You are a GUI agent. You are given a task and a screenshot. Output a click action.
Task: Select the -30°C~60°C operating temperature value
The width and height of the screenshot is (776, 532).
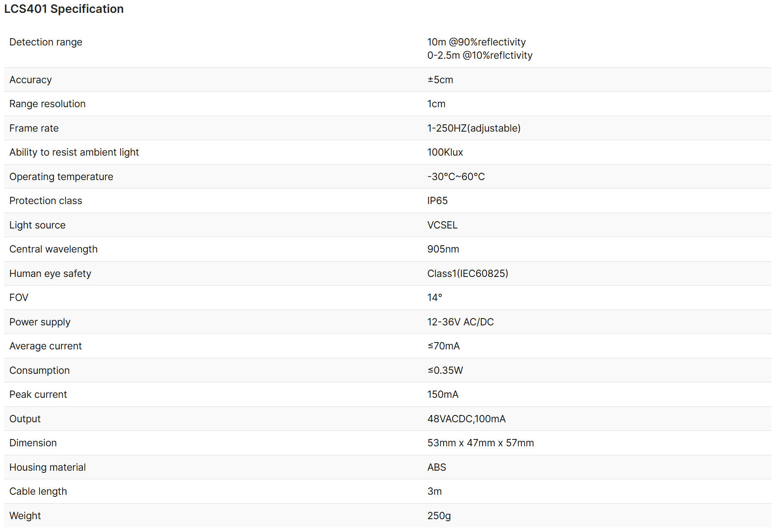(456, 177)
